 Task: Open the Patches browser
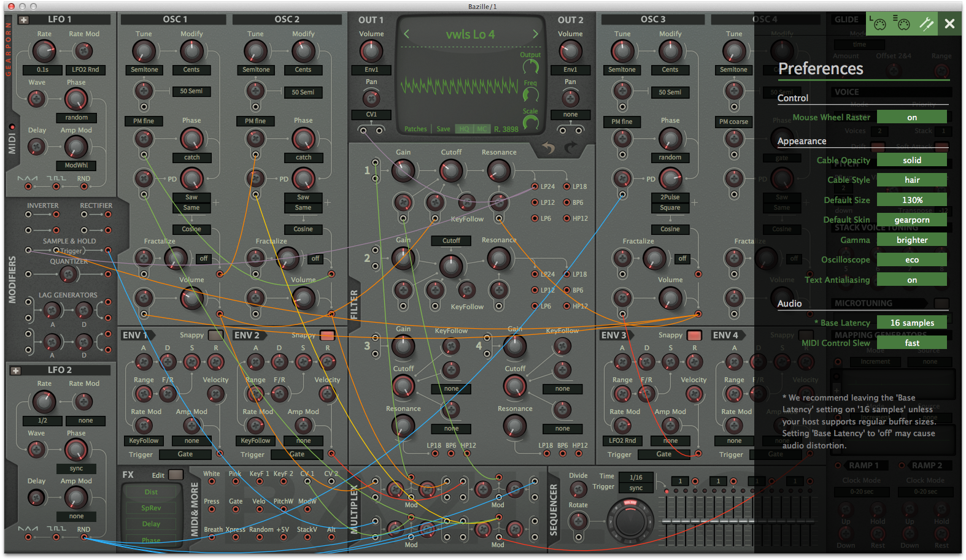click(415, 129)
